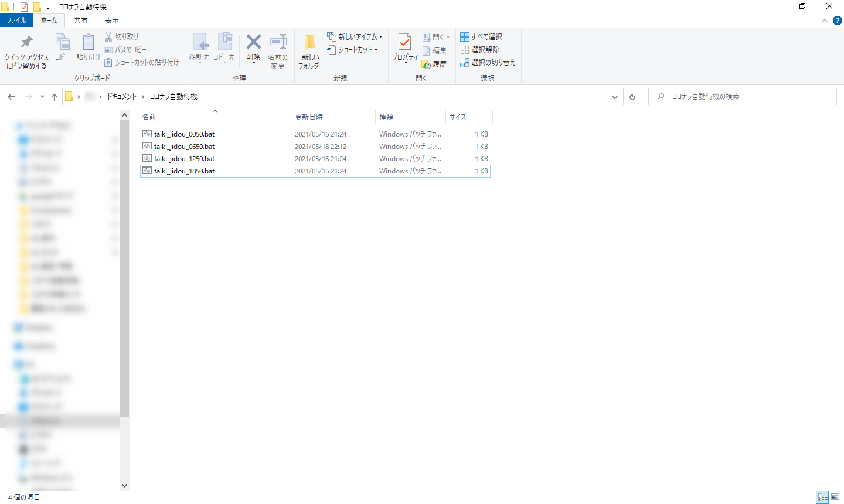Sort by Date modified (更新日時) column
This screenshot has height=504, width=844.
click(x=333, y=117)
